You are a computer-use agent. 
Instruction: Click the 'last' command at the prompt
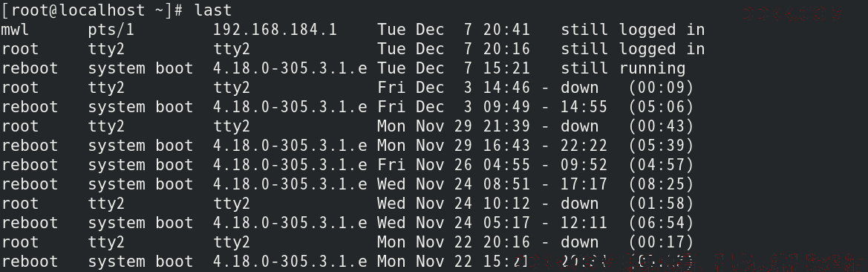click(x=213, y=10)
